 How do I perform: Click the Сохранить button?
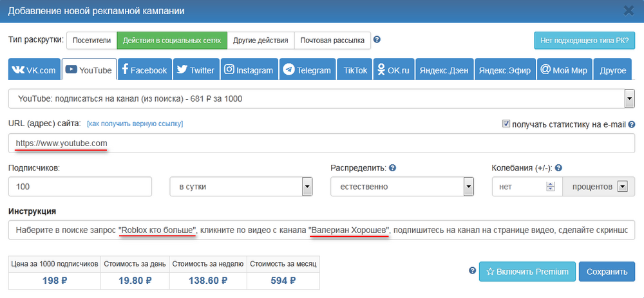606,272
